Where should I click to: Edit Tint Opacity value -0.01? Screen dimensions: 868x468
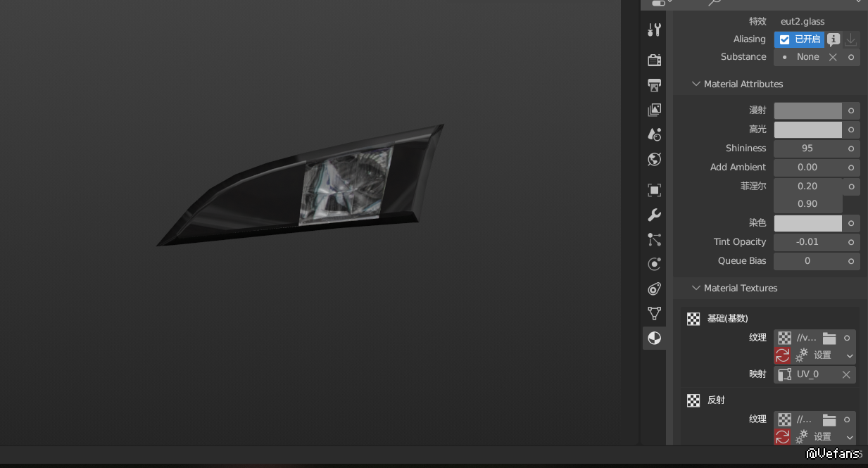pyautogui.click(x=808, y=242)
